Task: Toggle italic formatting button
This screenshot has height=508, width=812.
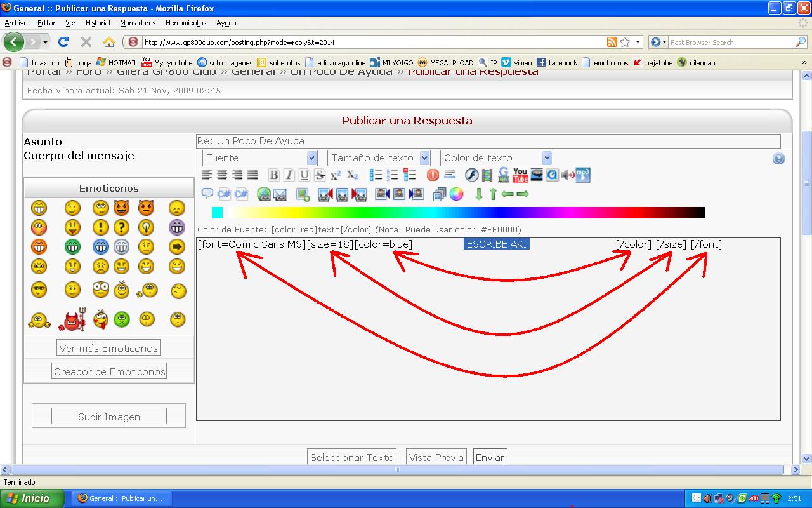Action: [289, 176]
